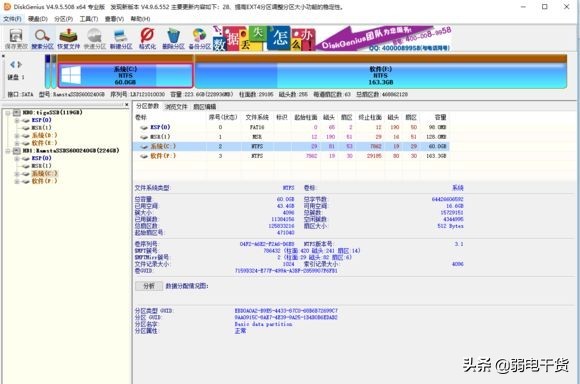Select the 软件(F:) row in the partition table

coord(291,156)
